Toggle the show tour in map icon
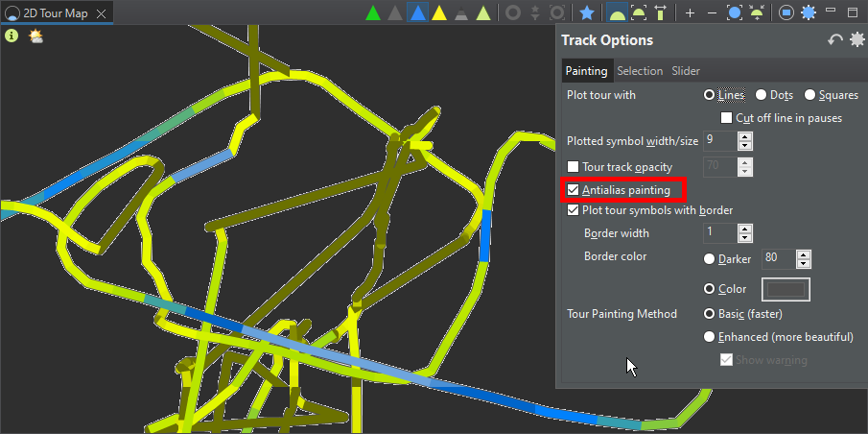Screen dimensions: 868x434 point(617,12)
